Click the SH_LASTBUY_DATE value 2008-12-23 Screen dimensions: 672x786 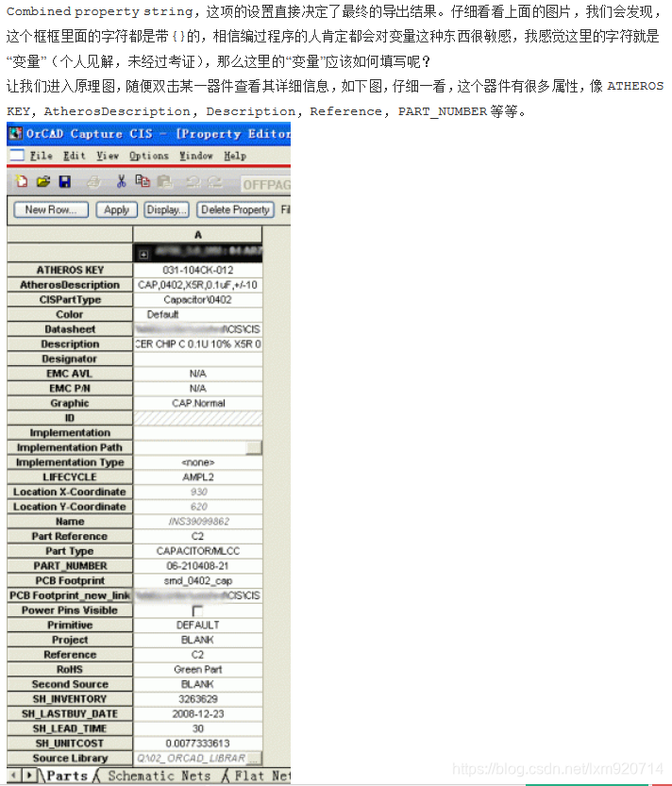click(197, 713)
